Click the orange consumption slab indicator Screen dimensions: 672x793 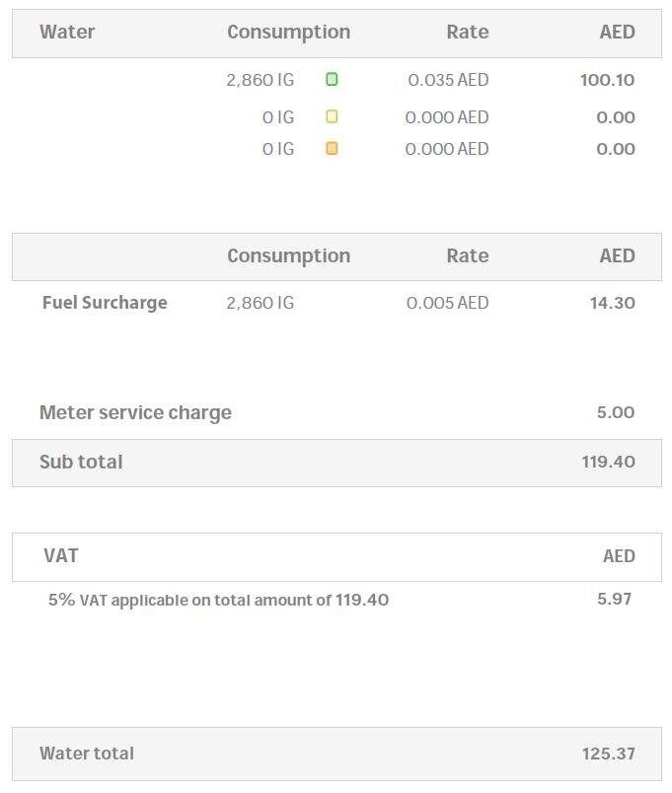pyautogui.click(x=332, y=149)
